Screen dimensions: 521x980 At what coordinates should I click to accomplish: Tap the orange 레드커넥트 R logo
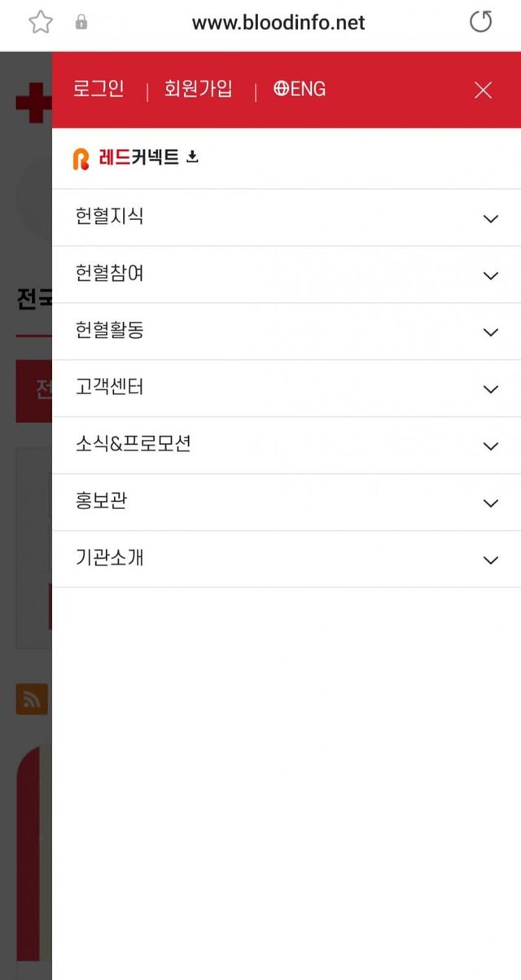click(x=81, y=158)
